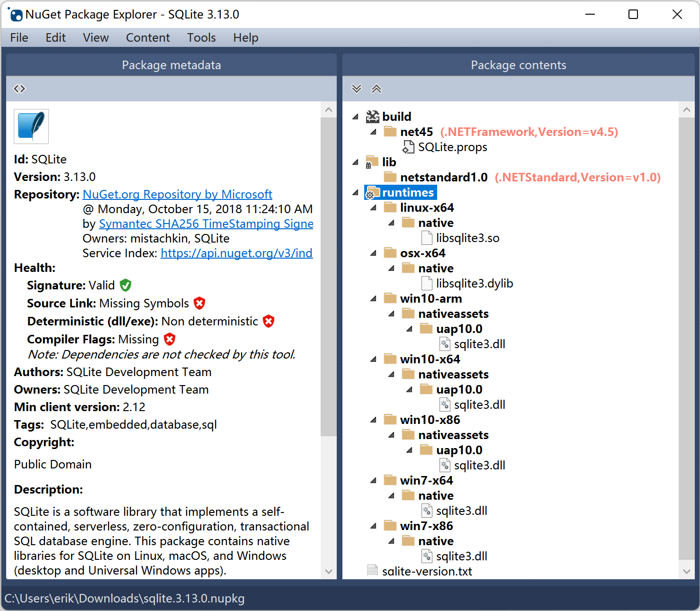This screenshot has width=700, height=611.
Task: Click the package contents scroll up arrow
Action: point(687,110)
